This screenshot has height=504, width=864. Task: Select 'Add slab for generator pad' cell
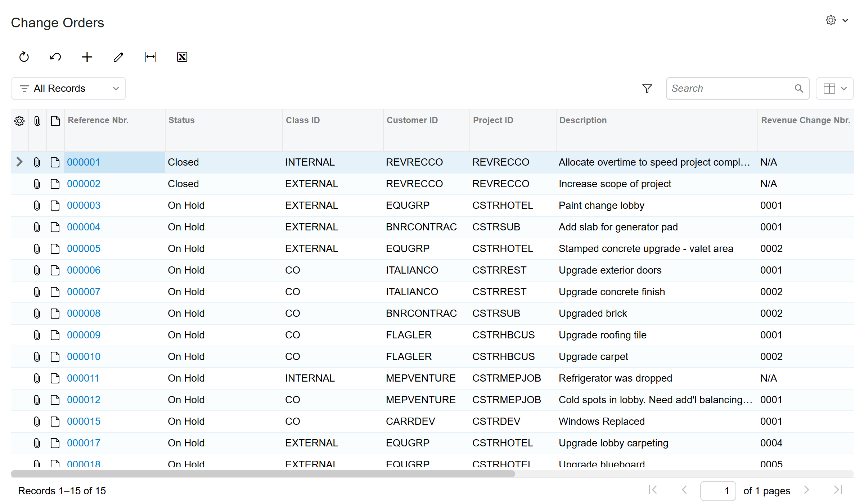[657, 227]
